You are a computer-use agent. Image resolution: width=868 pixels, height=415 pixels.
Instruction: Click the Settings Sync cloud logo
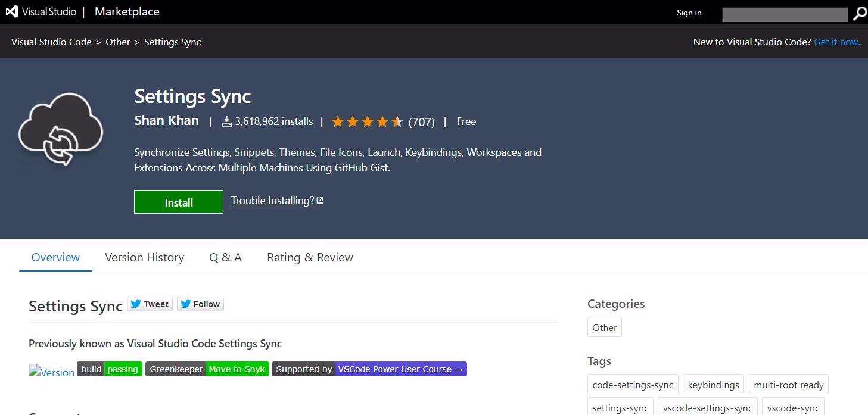coord(61,129)
